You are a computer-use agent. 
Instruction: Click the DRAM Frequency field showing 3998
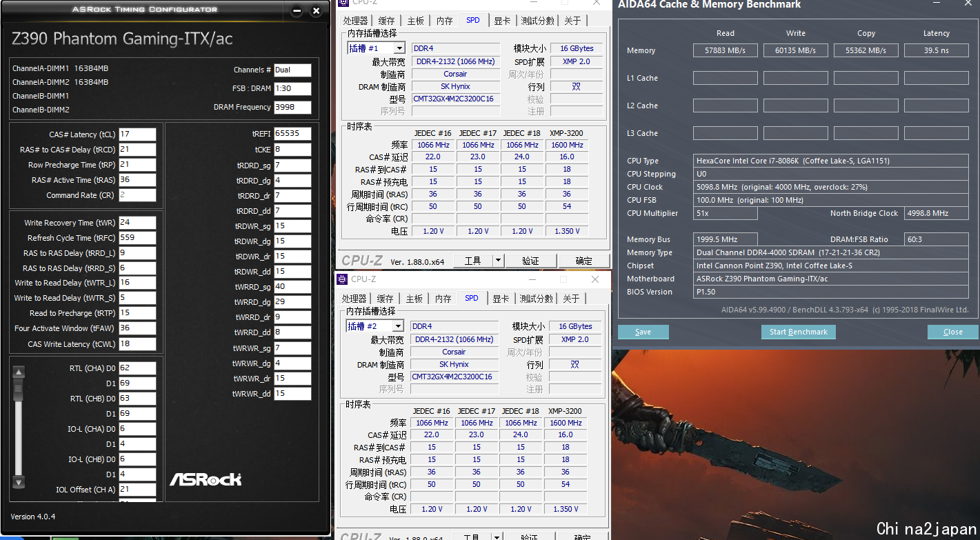[x=292, y=108]
